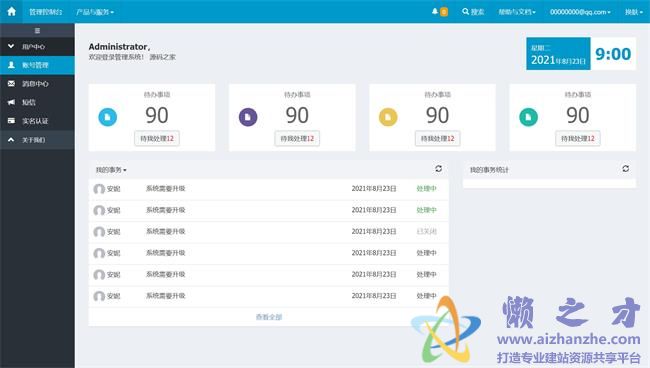This screenshot has height=368, width=650.
Task: Select 消息中心 in the sidebar
Action: 37,84
